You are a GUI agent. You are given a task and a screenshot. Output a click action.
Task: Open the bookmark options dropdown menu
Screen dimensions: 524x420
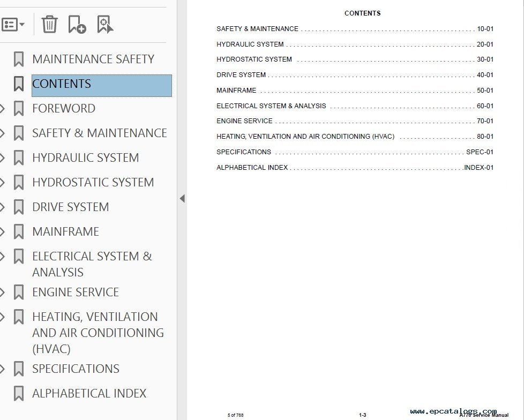(x=13, y=24)
